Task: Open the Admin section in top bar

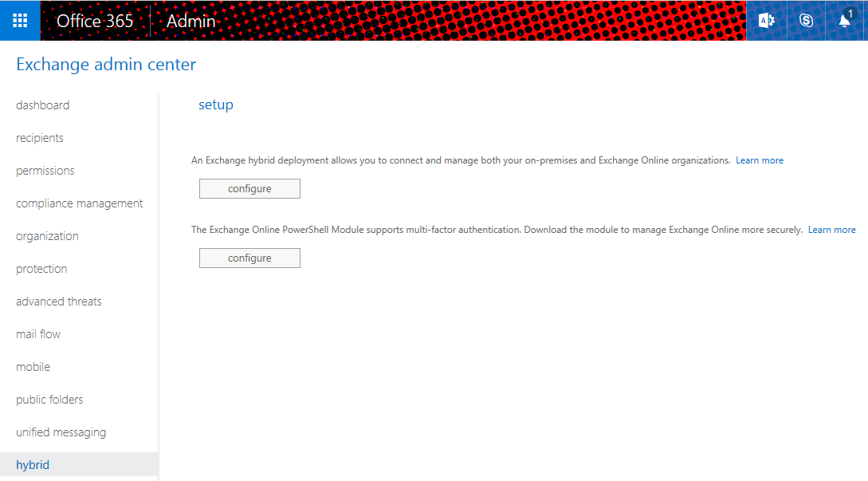Action: pos(190,21)
